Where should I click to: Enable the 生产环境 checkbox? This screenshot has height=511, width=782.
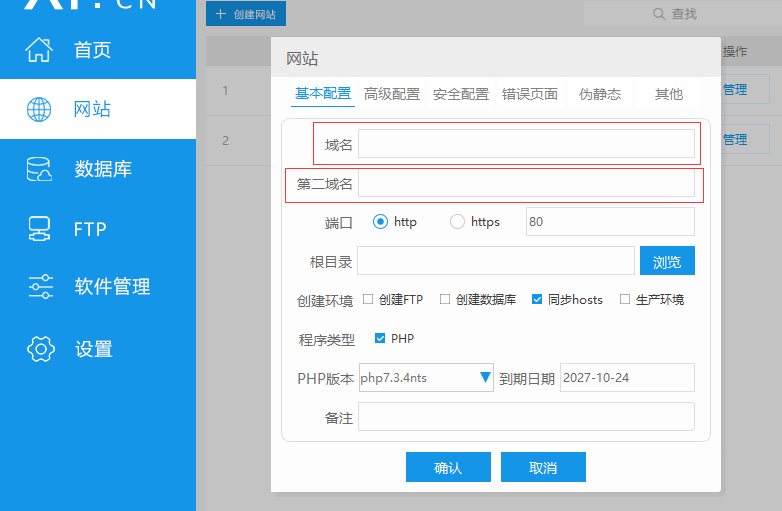pyautogui.click(x=625, y=299)
